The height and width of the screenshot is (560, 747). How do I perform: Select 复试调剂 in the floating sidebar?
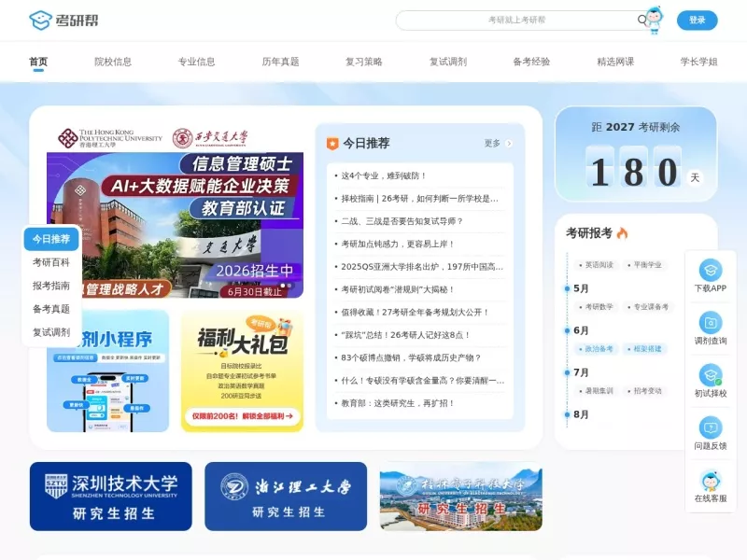[51, 332]
